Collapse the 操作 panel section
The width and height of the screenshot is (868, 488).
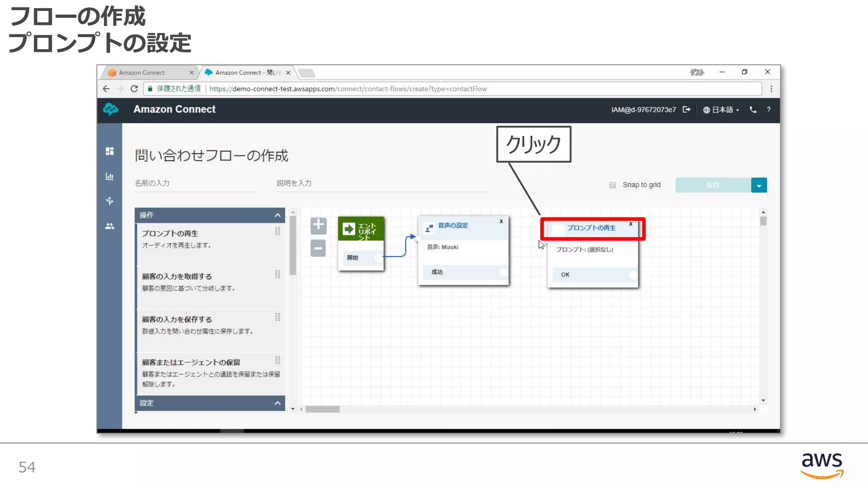[277, 215]
